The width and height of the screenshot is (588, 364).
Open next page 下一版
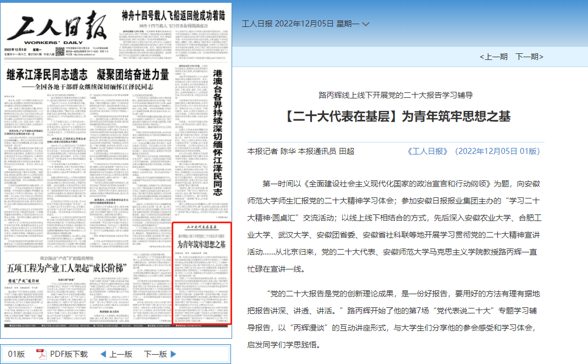coord(155,354)
